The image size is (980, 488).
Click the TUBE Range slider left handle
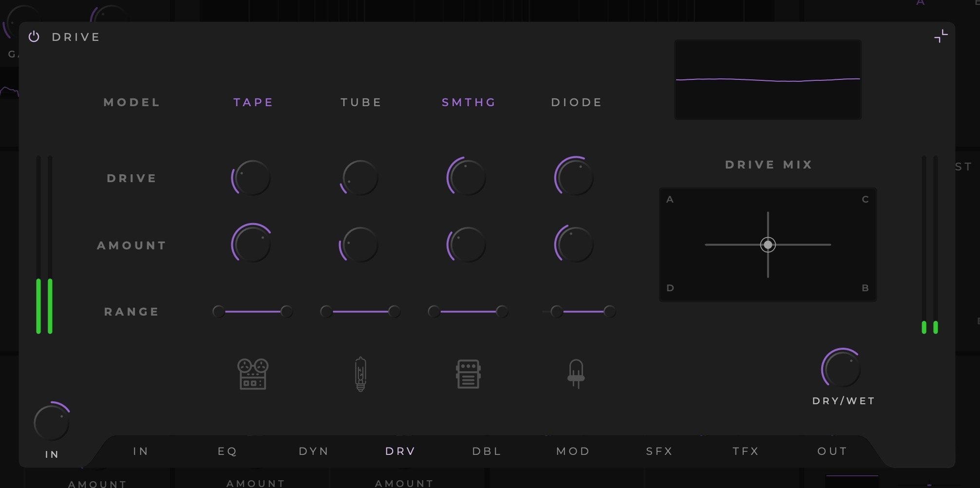point(326,311)
